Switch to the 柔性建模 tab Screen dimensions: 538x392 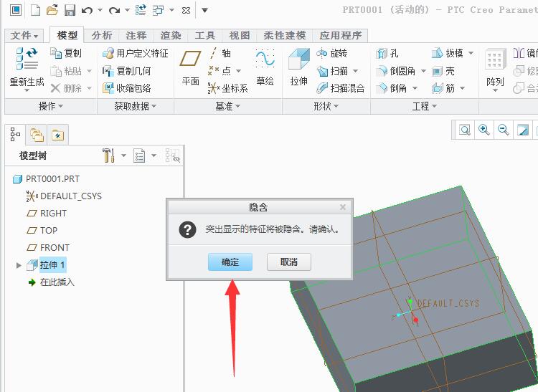click(285, 35)
